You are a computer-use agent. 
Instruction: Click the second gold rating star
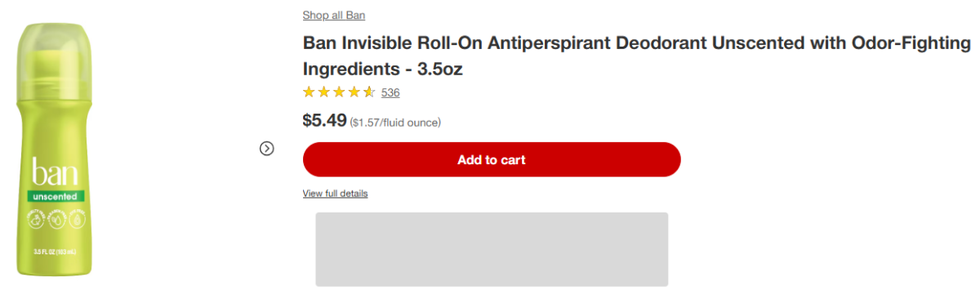coord(324,92)
